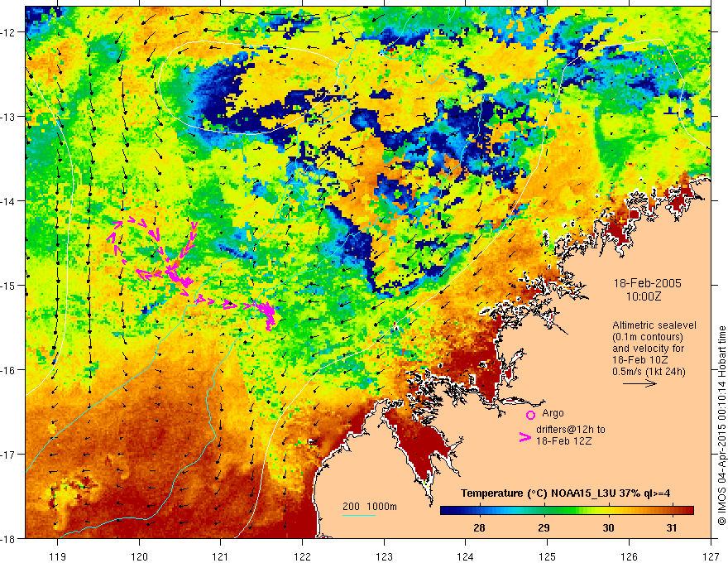
Task: Click the latitude axis label '-18'
Action: pyautogui.click(x=9, y=539)
